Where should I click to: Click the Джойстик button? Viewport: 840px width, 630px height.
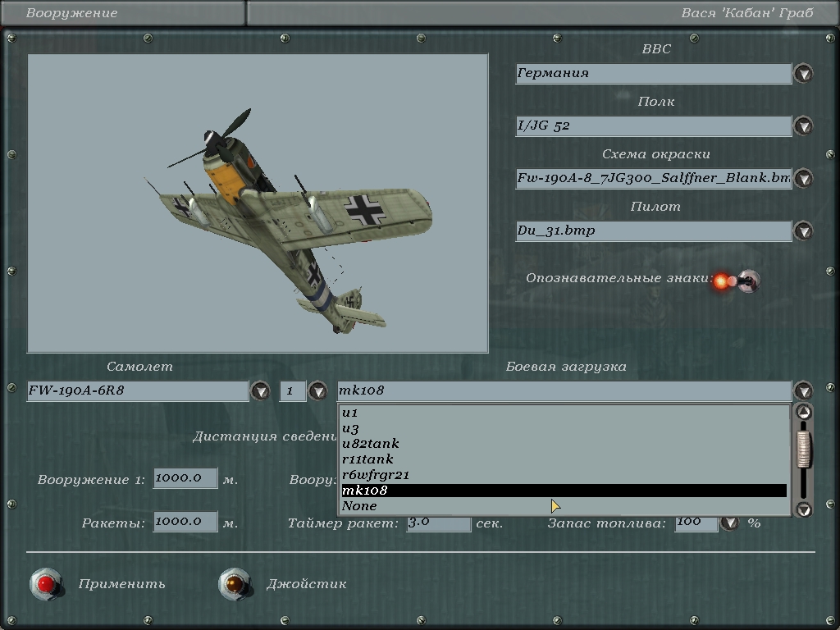[x=234, y=584]
